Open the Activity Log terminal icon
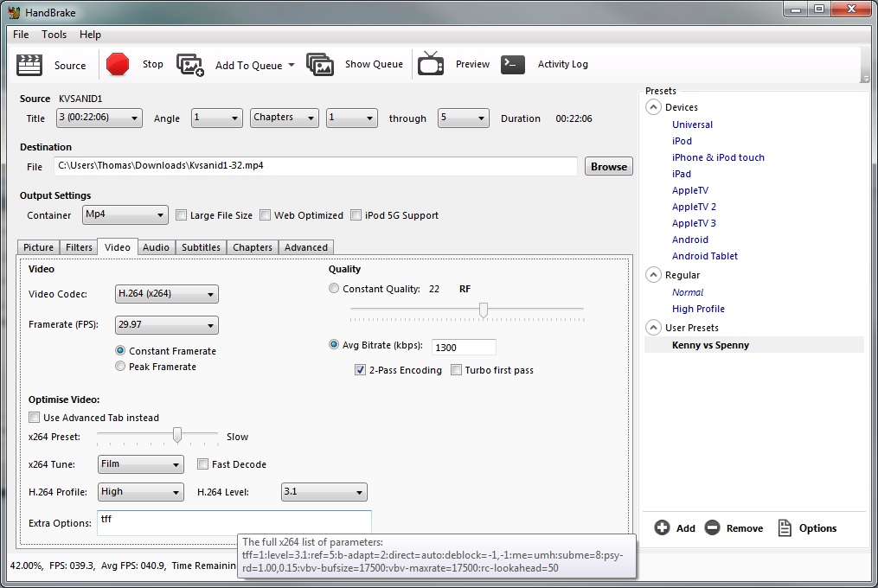This screenshot has height=588, width=878. pyautogui.click(x=513, y=65)
